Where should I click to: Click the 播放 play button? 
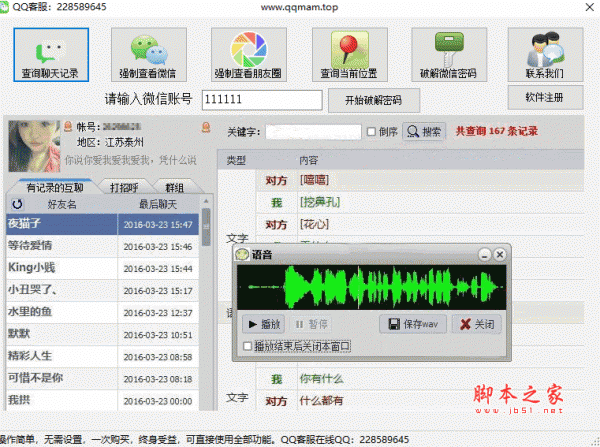(x=264, y=325)
